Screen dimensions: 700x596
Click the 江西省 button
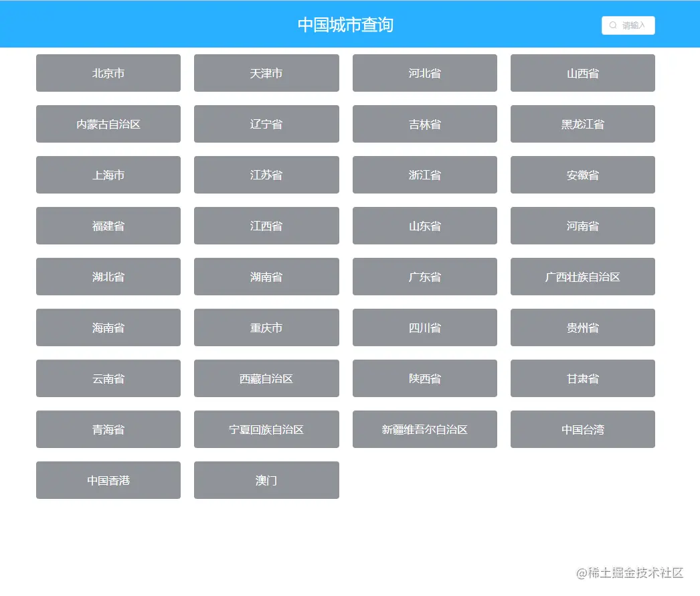pos(266,226)
